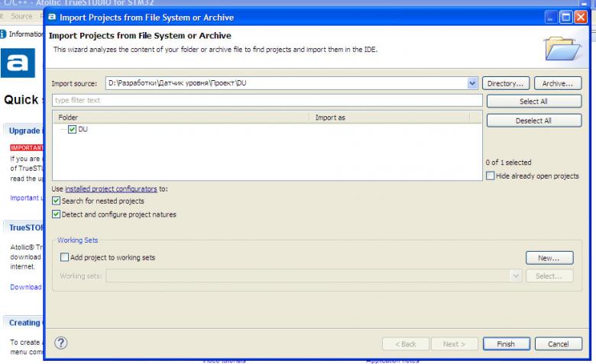Click the Finish button
Viewport: 596px width, 364px height.
(x=507, y=344)
